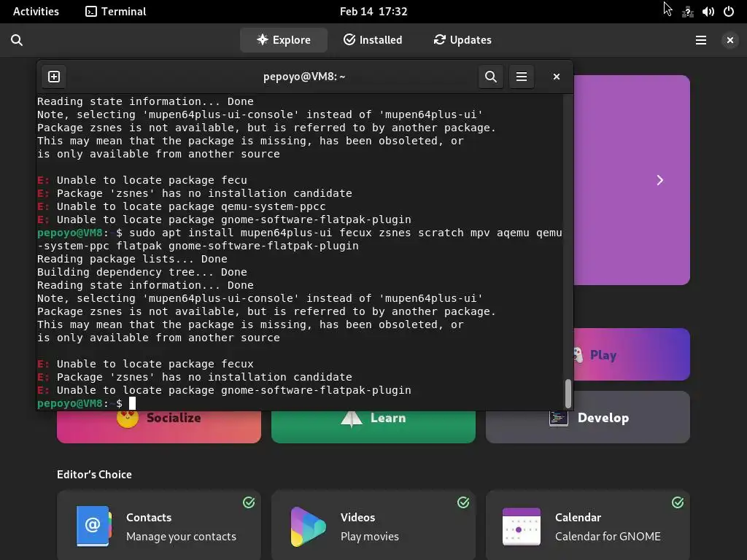The image size is (747, 560).
Task: Click the Calendar installed checkmark
Action: coord(678,502)
